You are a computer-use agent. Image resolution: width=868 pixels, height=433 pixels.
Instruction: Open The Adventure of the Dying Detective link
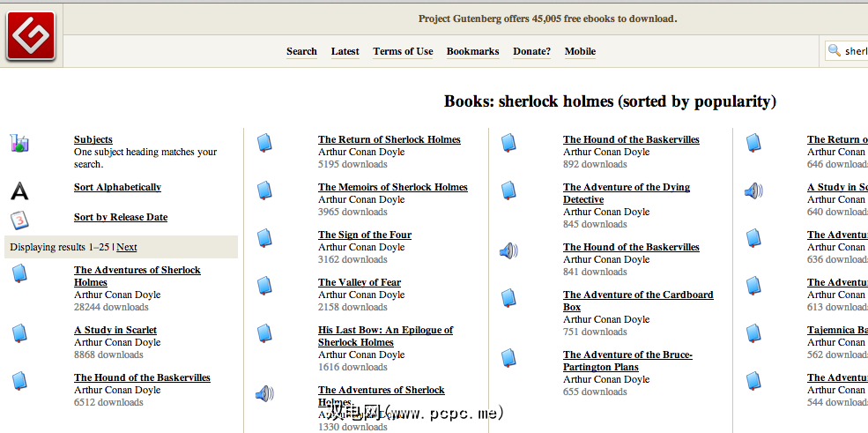pos(627,193)
